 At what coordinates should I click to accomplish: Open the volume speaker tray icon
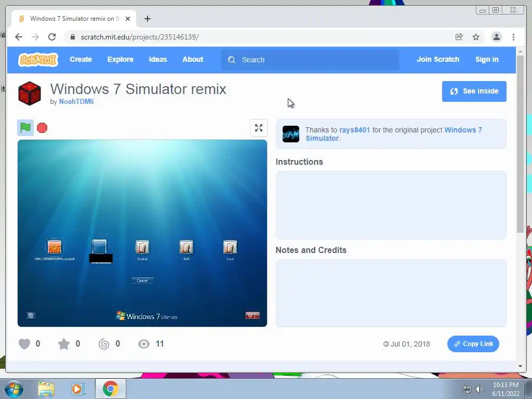tap(480, 389)
